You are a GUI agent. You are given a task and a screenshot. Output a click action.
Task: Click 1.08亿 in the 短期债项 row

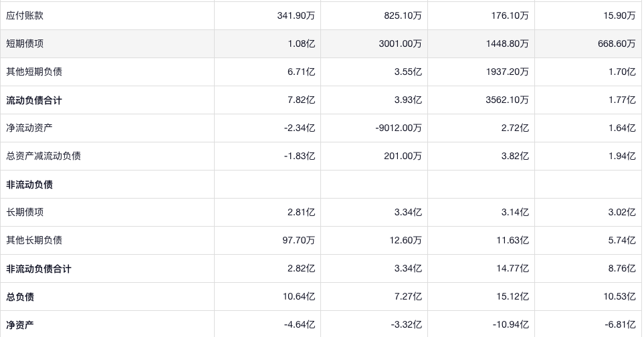[x=300, y=43]
